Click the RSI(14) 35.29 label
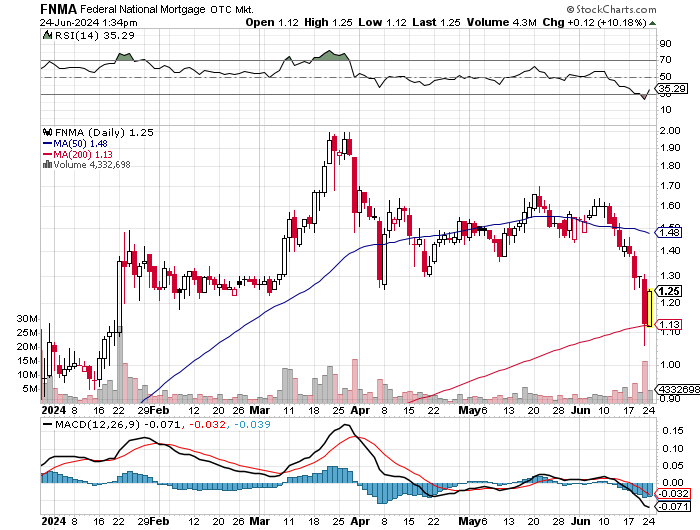 [x=94, y=35]
